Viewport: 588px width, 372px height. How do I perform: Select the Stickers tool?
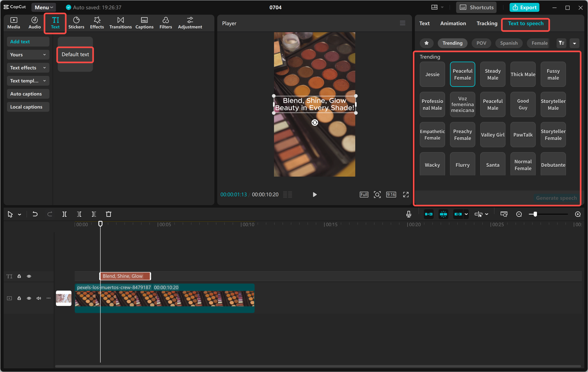[x=76, y=23]
